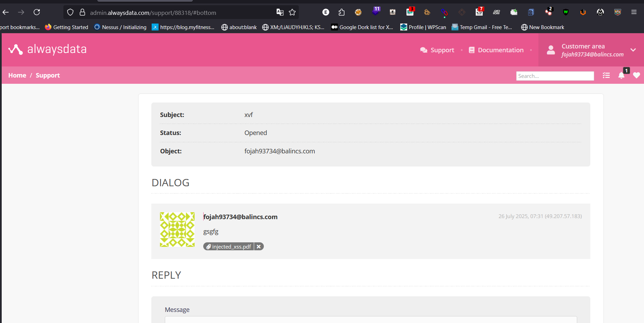Open the Support menu in header
Screen dimensions: 644x323
coord(437,50)
